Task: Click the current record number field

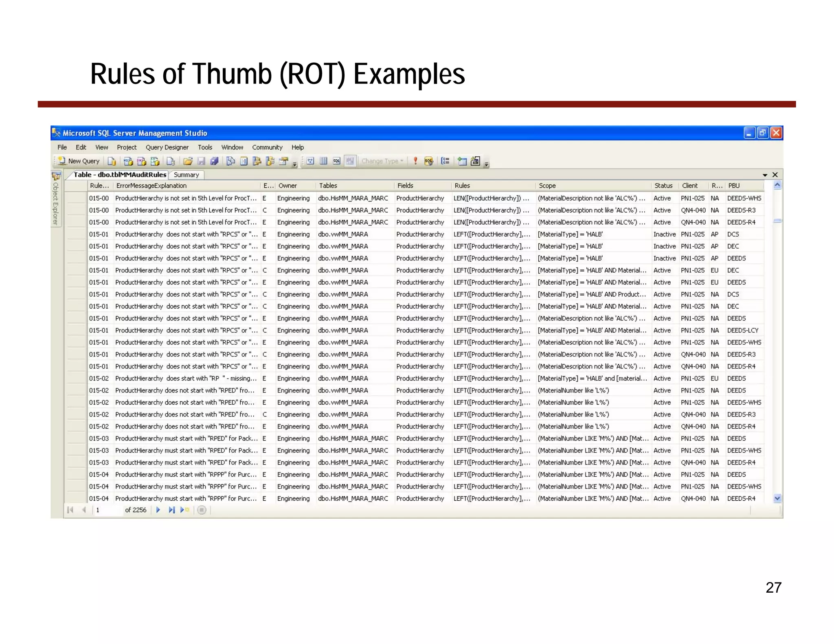Action: pyautogui.click(x=108, y=510)
